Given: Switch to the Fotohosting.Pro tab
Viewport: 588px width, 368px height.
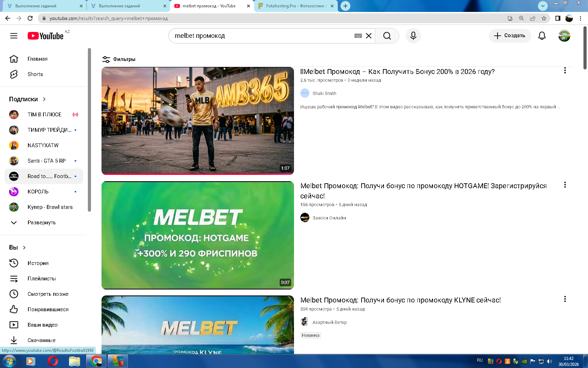Looking at the screenshot, I should pos(296,6).
